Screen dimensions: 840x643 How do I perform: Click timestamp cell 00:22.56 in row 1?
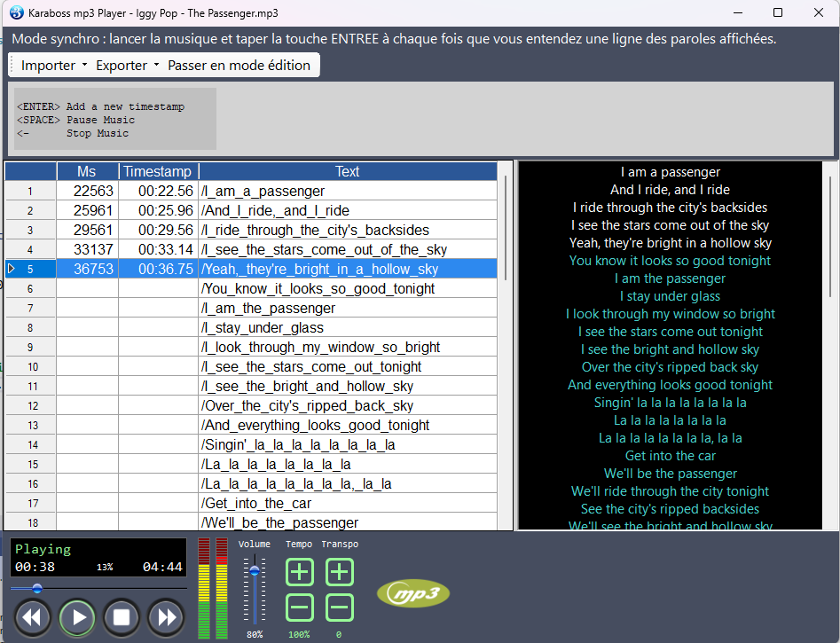(x=159, y=191)
